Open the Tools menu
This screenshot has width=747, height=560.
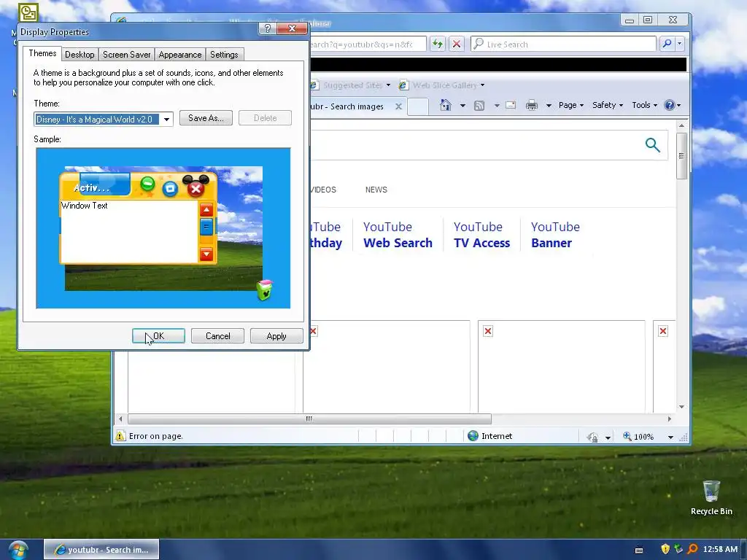(x=645, y=105)
